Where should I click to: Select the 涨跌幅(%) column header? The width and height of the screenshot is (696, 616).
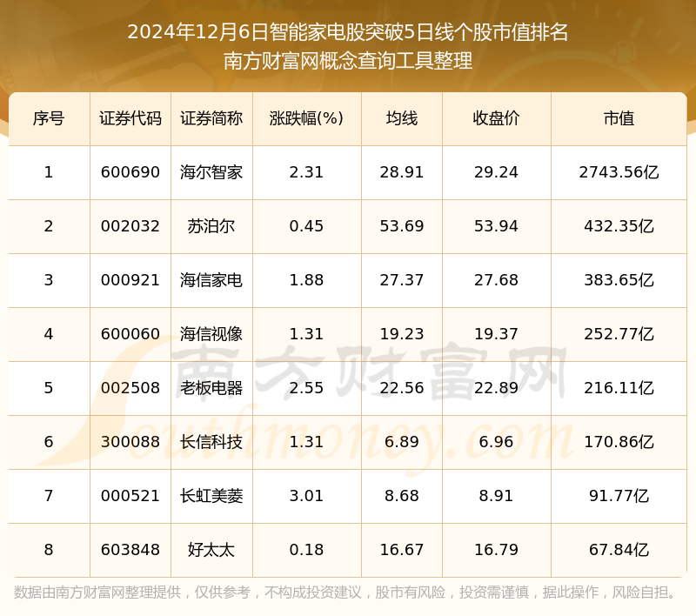[306, 118]
